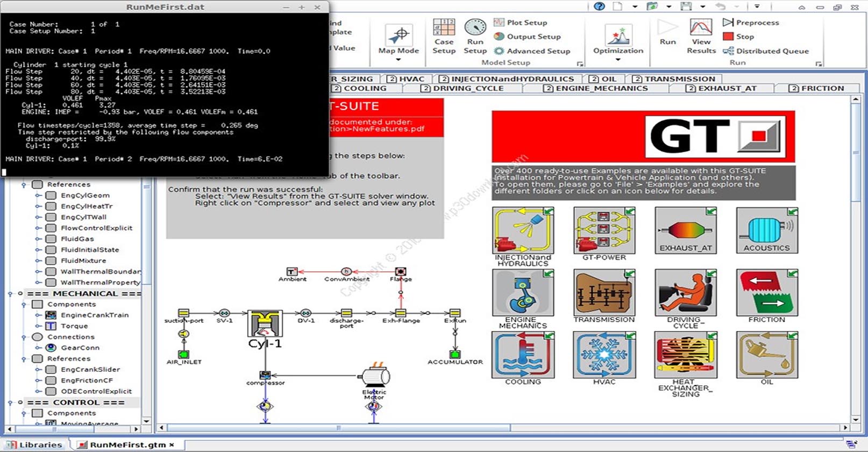Open the ACOUSTICS example icon

click(767, 230)
